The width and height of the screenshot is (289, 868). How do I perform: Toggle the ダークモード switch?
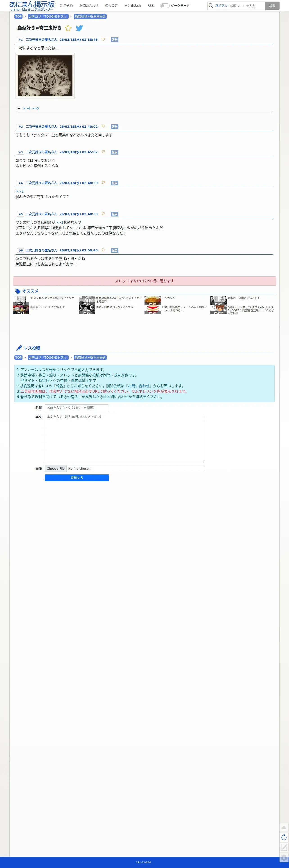(x=165, y=6)
